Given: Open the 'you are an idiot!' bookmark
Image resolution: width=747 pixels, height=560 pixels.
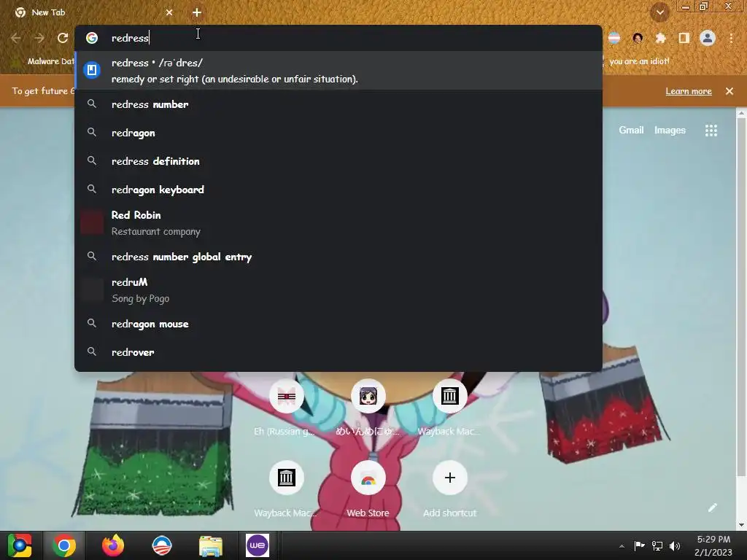Looking at the screenshot, I should pos(639,61).
